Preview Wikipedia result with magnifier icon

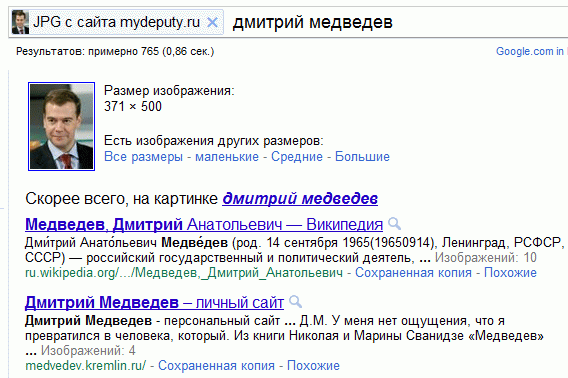click(x=394, y=224)
